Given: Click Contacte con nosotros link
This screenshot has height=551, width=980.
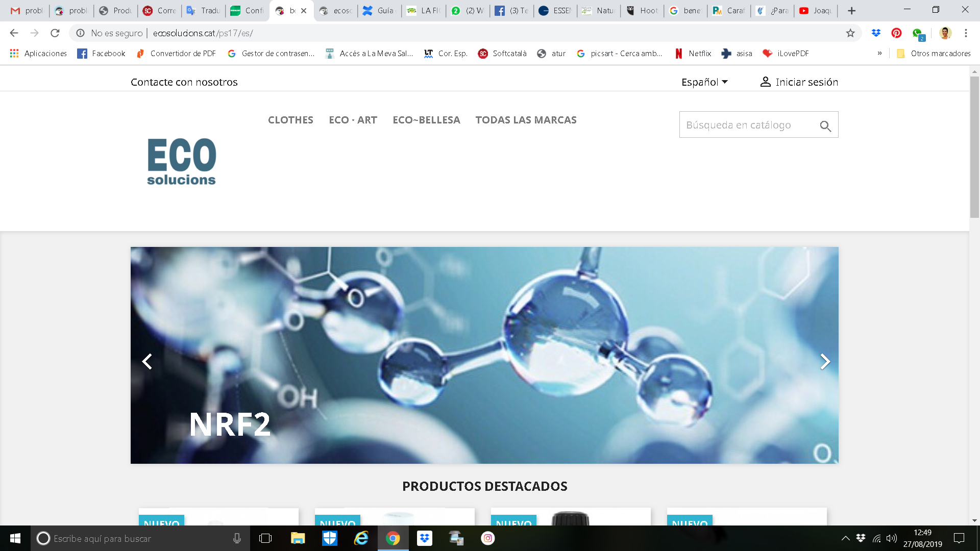Looking at the screenshot, I should (184, 82).
